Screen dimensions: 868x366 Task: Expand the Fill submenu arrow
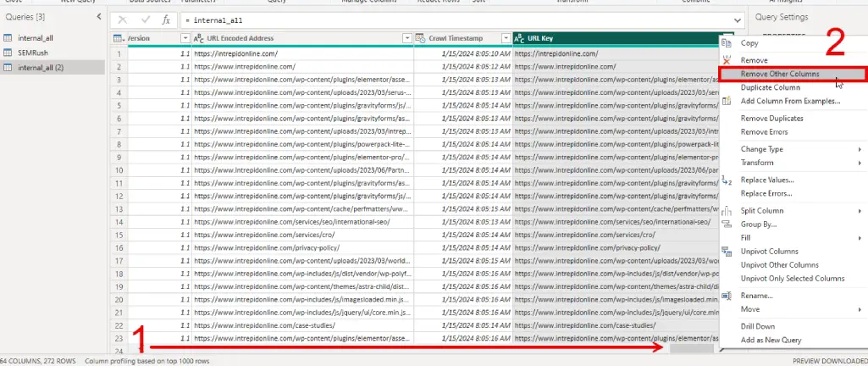(860, 238)
